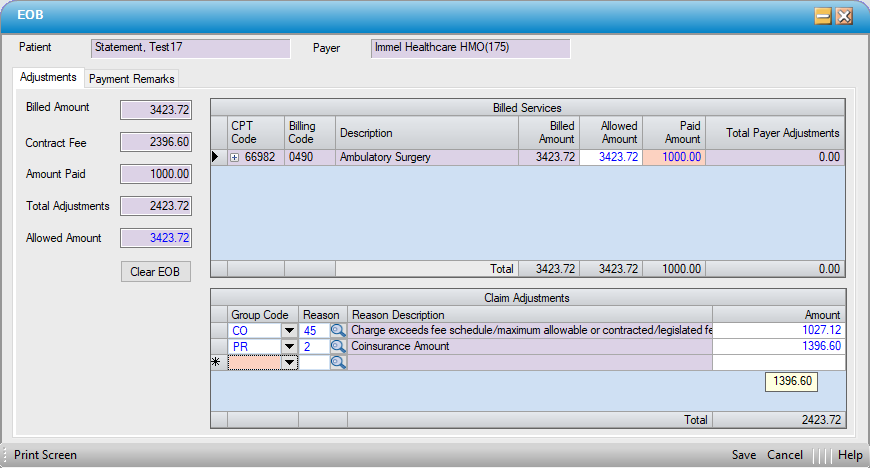Switch to the Payment Remarks tab
This screenshot has height=468, width=870.
tap(132, 79)
